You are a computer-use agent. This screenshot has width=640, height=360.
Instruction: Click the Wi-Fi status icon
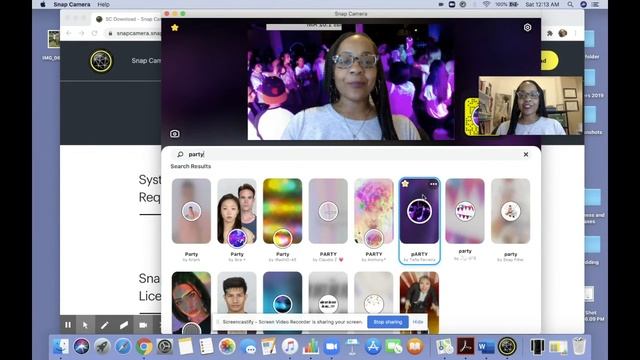click(x=486, y=4)
